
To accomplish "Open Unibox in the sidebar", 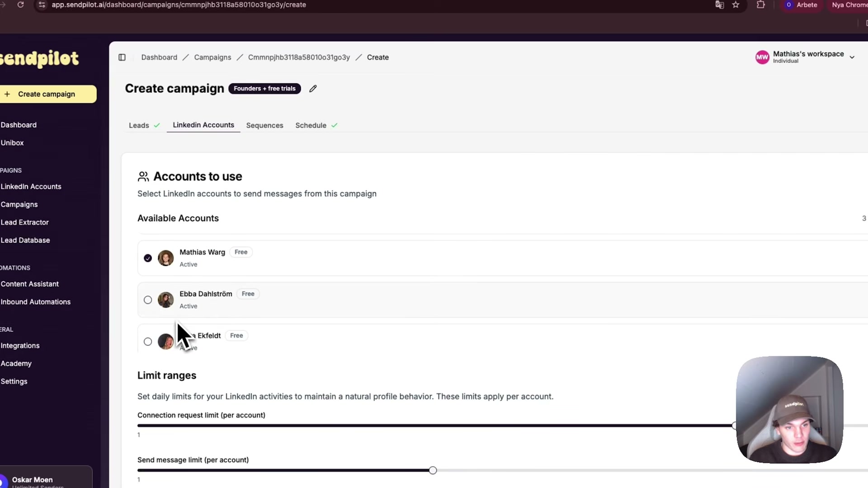I will point(12,143).
